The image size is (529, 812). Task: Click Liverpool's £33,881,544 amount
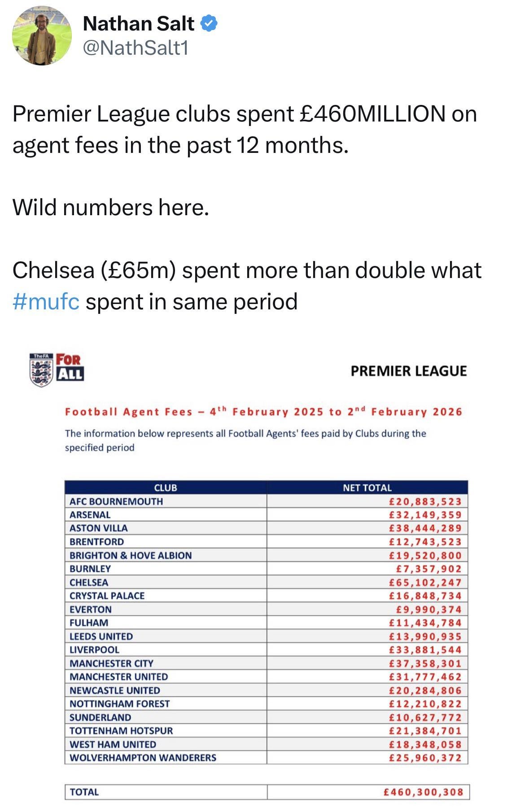[x=425, y=650]
